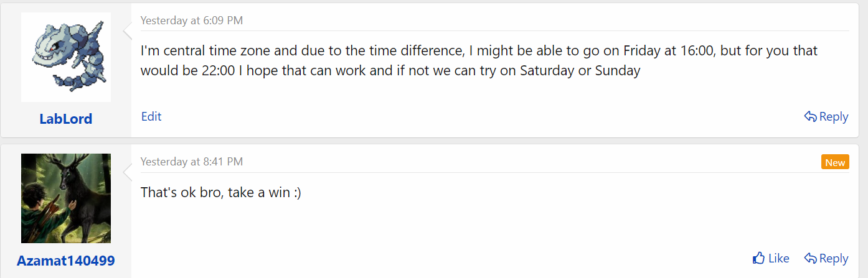
Task: Click the orange New badge
Action: (835, 162)
